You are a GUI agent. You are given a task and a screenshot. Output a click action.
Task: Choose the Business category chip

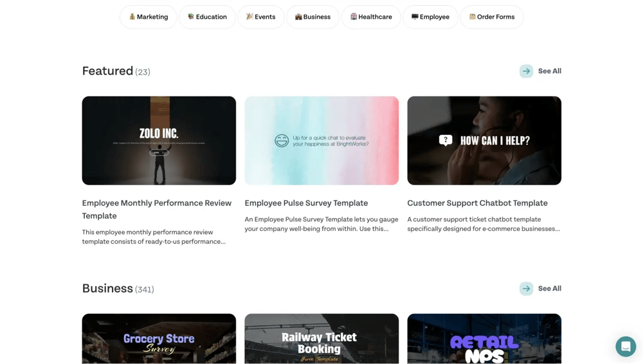point(313,17)
